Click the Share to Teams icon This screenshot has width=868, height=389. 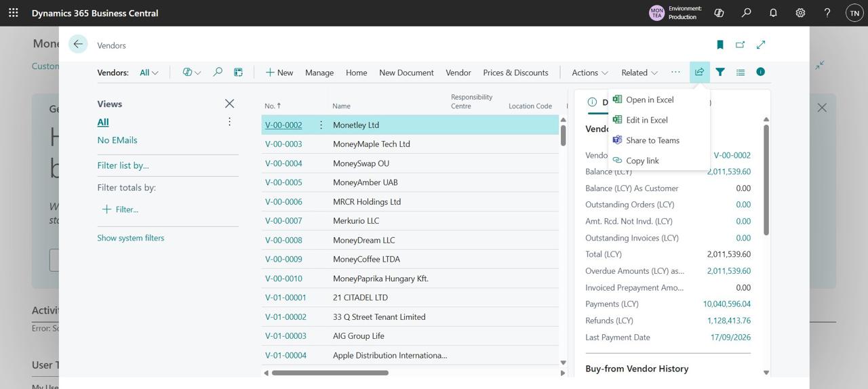617,140
